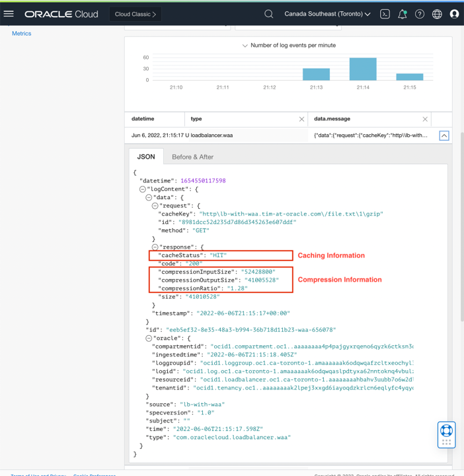The width and height of the screenshot is (464, 476).
Task: Launch the Cloud Shell developer tools icon
Action: [385, 14]
